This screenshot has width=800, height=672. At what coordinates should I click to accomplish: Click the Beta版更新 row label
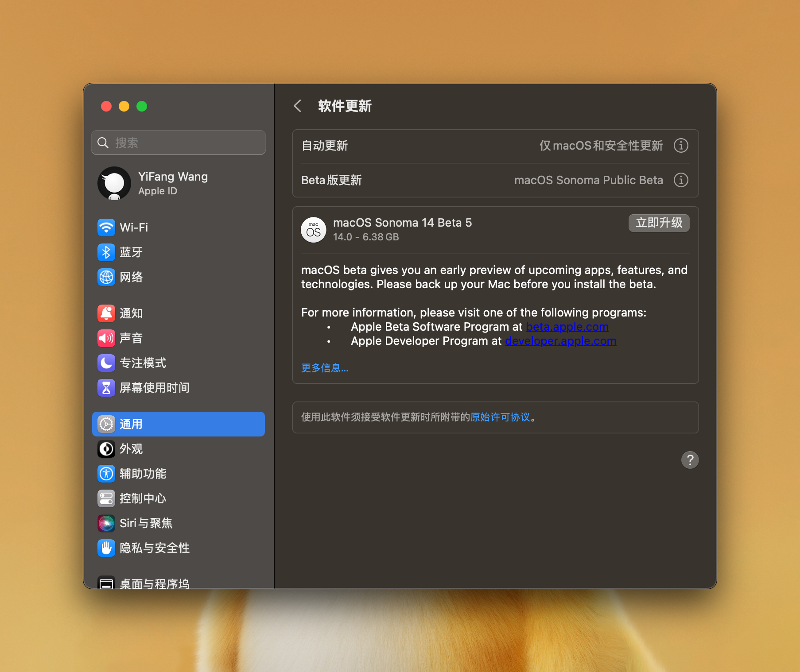pyautogui.click(x=332, y=180)
